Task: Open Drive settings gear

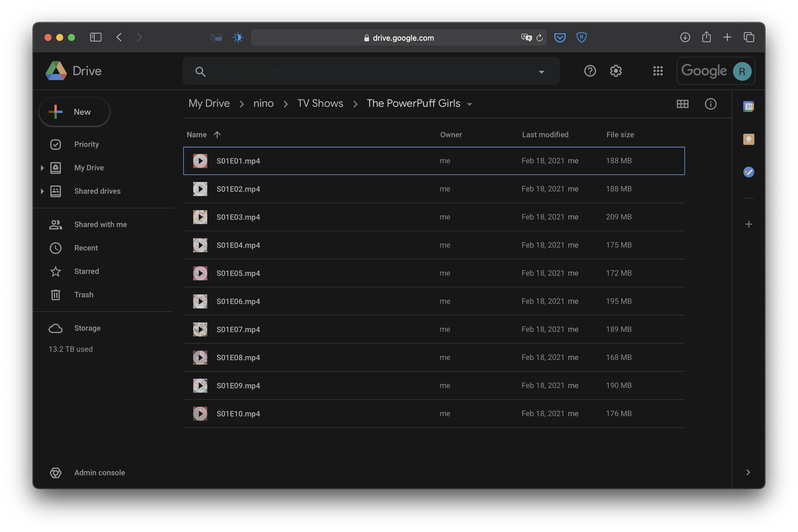Action: tap(616, 71)
